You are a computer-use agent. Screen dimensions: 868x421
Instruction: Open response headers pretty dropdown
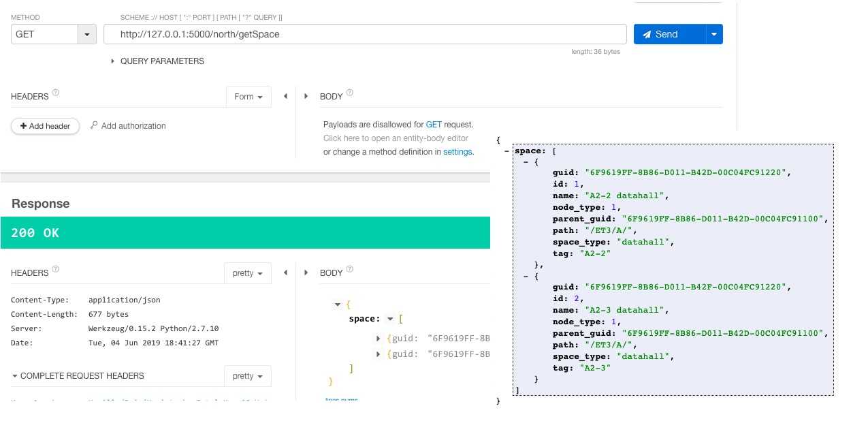(248, 273)
